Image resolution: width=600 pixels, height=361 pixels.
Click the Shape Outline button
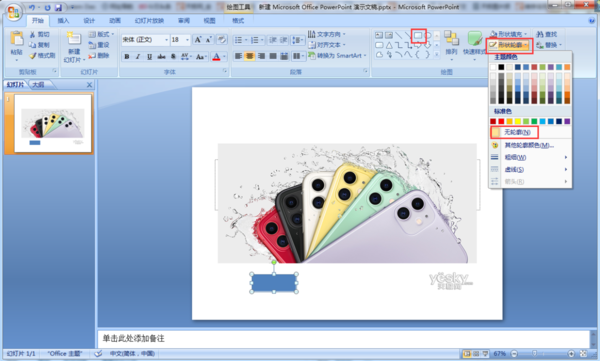(x=509, y=45)
